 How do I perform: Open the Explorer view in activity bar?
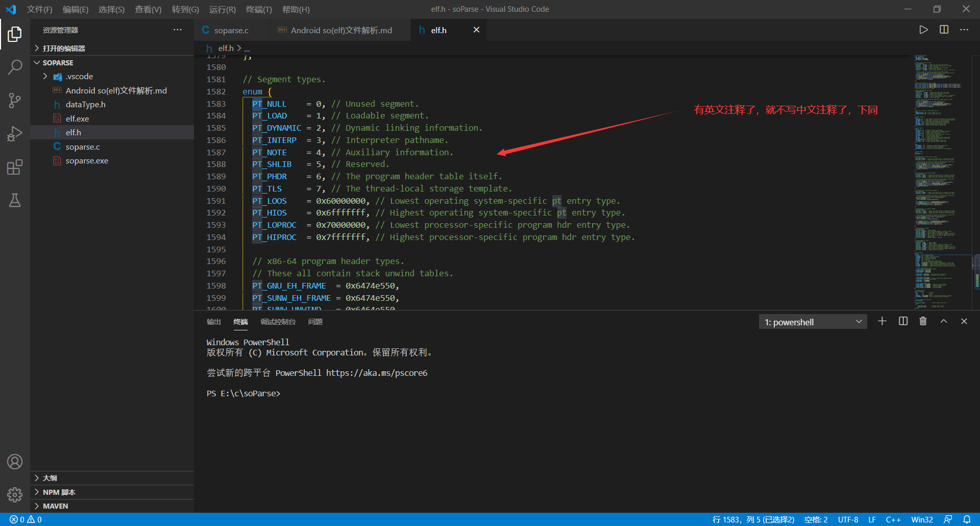coord(15,34)
